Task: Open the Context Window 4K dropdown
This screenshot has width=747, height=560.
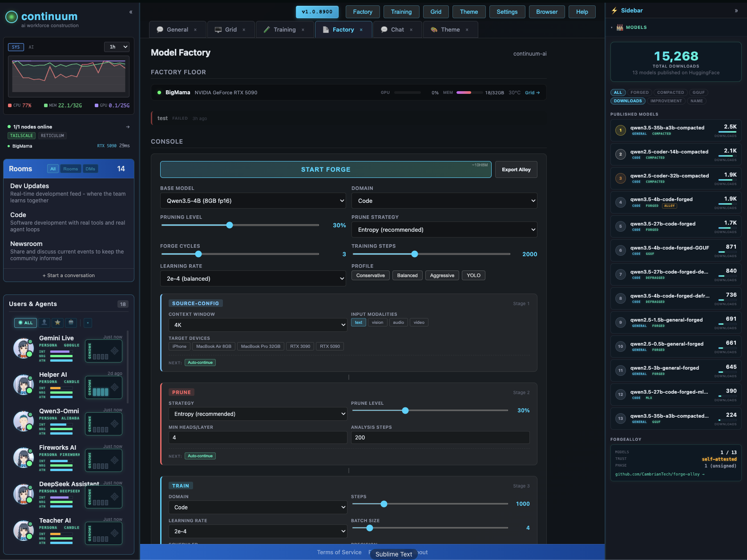Action: click(258, 325)
